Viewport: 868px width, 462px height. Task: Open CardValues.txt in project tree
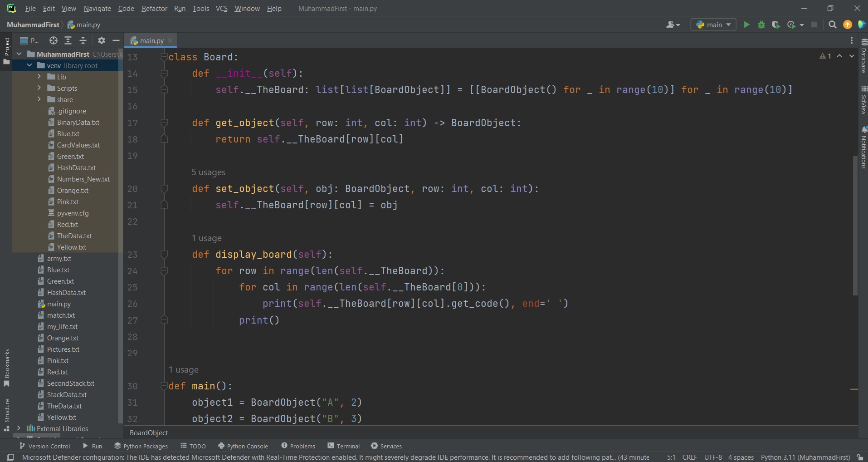pyautogui.click(x=78, y=145)
